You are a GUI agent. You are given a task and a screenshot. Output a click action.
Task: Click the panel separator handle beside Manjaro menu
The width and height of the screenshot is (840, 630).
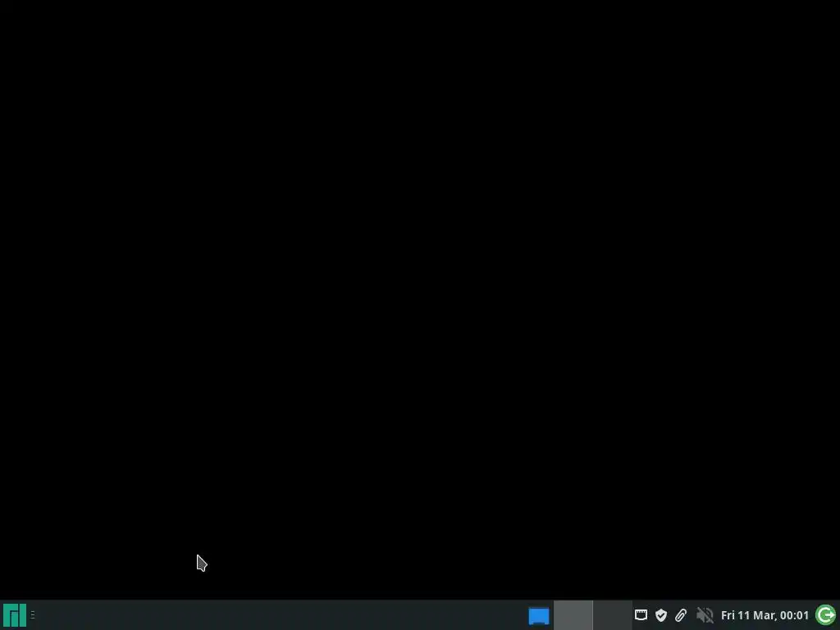33,615
